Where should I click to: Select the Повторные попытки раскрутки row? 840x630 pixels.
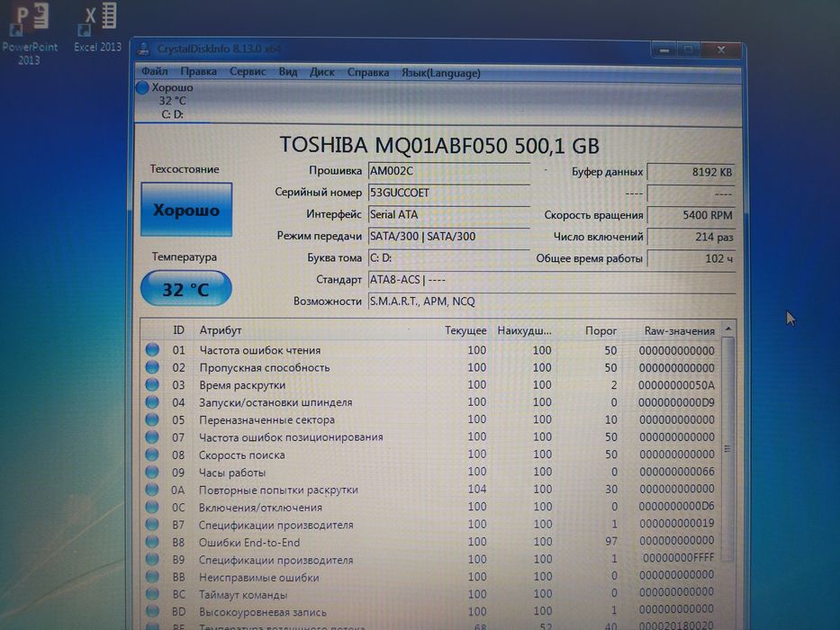click(430, 490)
